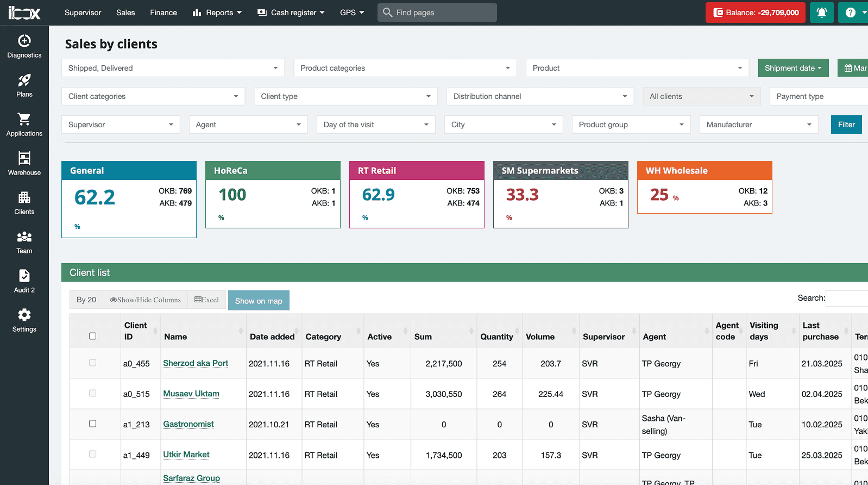The image size is (868, 485).
Task: Click the notifications bell icon
Action: click(821, 13)
